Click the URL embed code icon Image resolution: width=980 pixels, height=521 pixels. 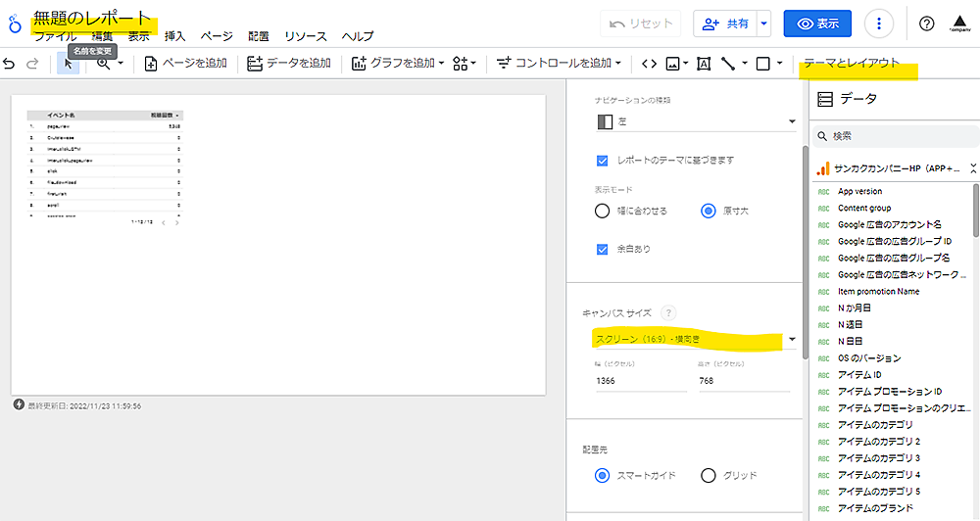(x=649, y=64)
